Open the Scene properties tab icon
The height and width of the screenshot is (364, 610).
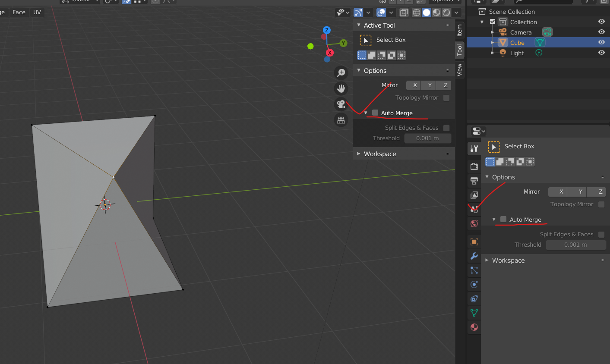(x=474, y=209)
